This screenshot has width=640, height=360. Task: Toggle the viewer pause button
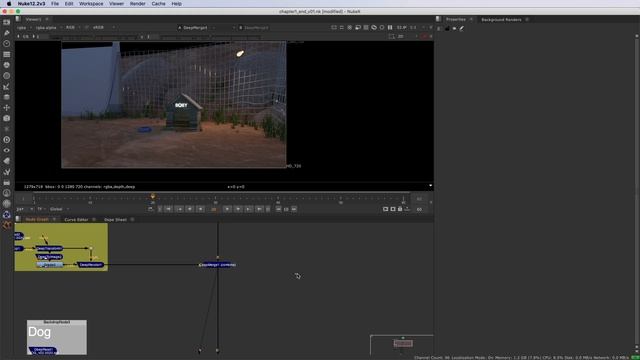point(390,27)
